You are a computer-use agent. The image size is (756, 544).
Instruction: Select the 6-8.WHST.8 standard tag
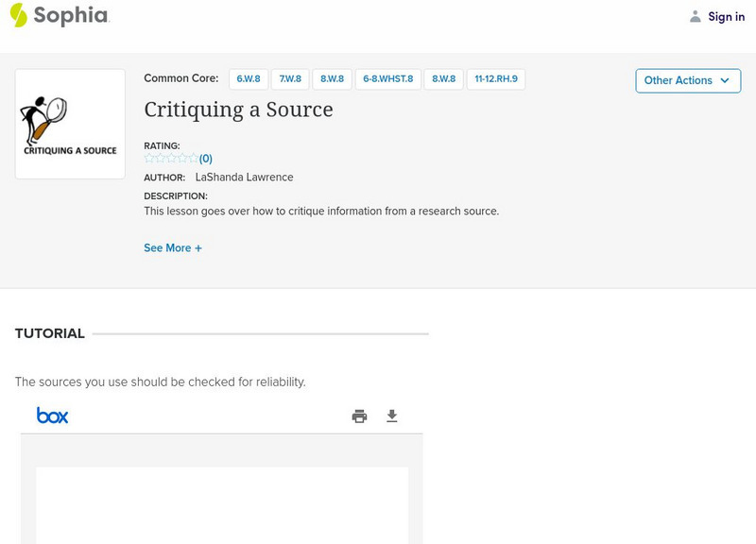coord(387,79)
